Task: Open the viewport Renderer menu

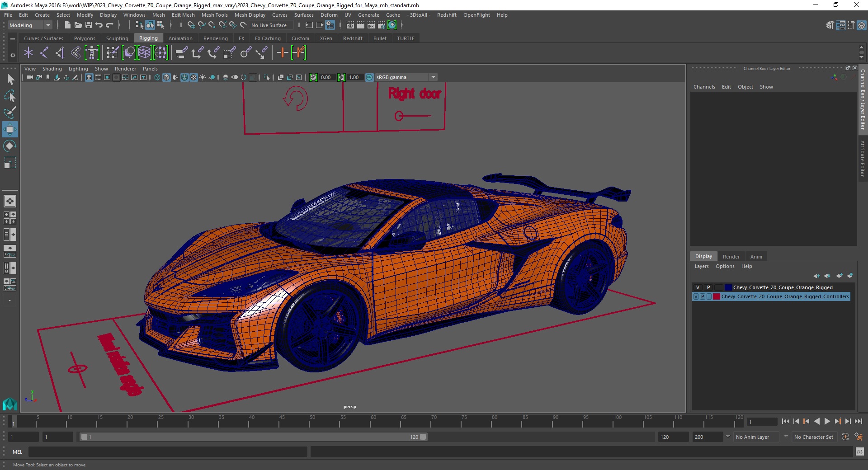Action: point(125,69)
